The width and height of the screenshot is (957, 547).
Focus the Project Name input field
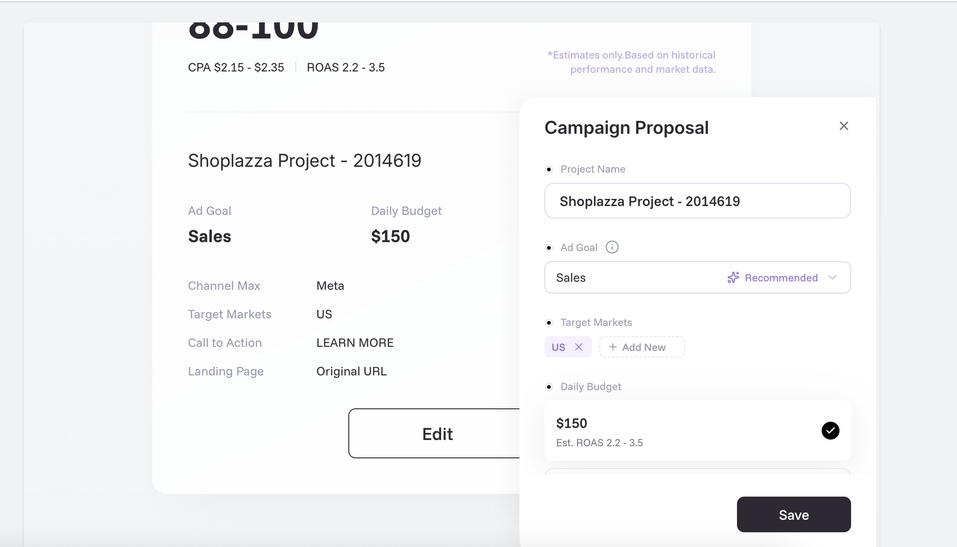click(697, 201)
